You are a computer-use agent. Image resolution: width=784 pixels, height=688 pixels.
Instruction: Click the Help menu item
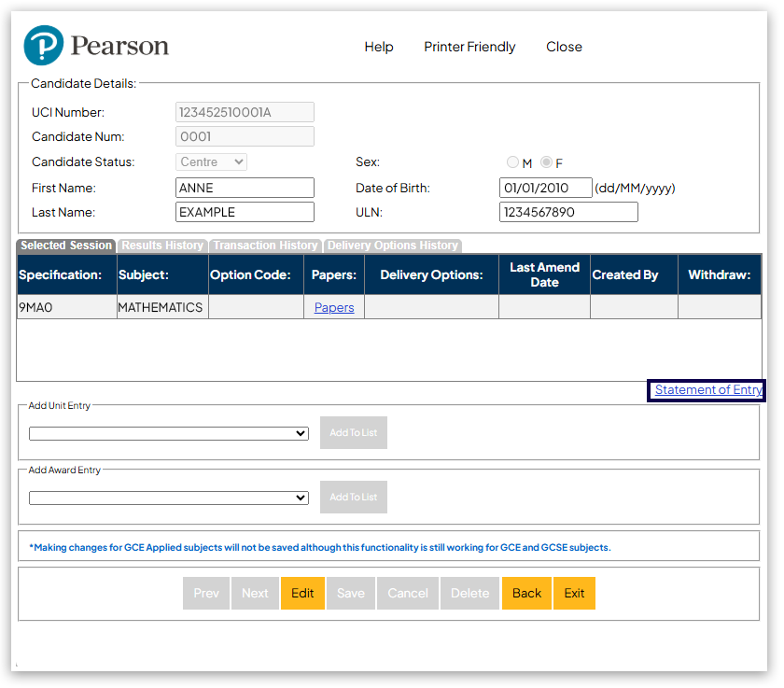tap(379, 47)
